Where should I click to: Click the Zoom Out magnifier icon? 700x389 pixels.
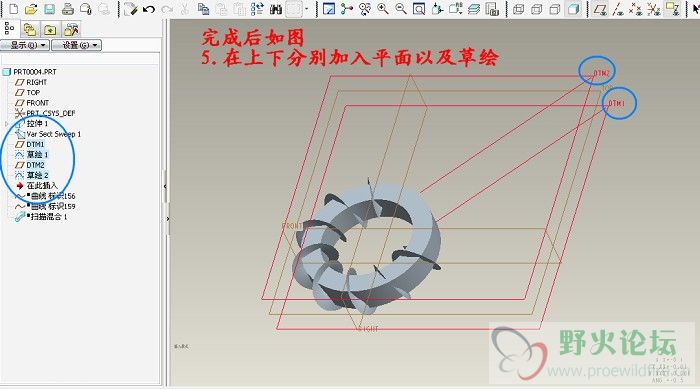(401, 9)
